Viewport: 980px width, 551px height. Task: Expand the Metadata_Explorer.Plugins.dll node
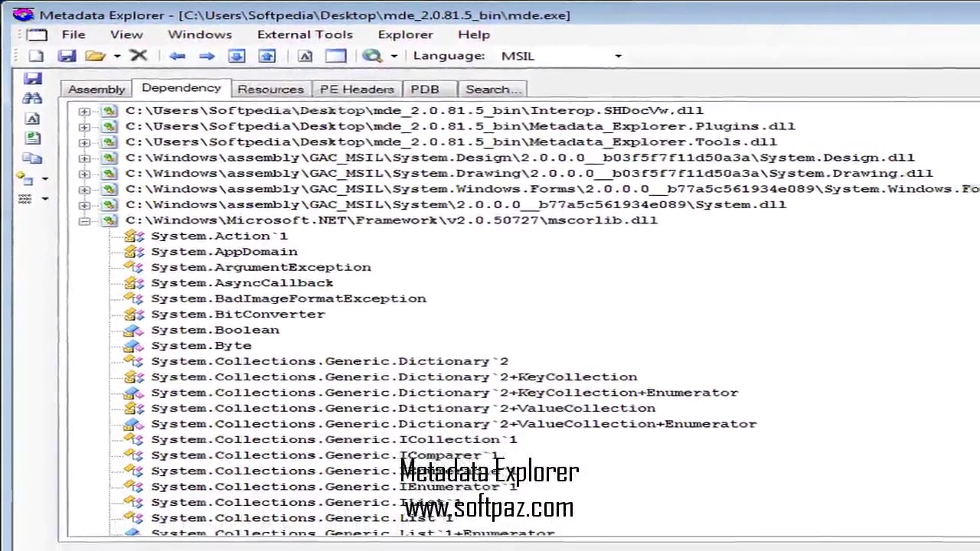tap(84, 127)
